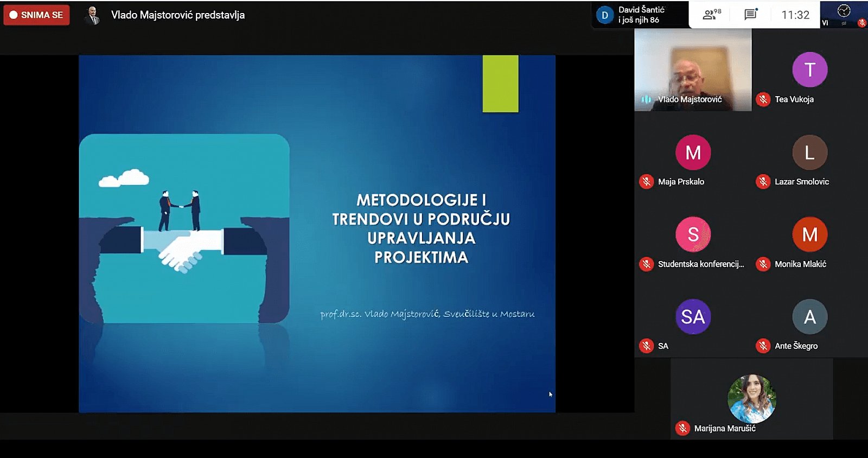Click the Studentska konferencij... participant avatar

click(x=693, y=234)
